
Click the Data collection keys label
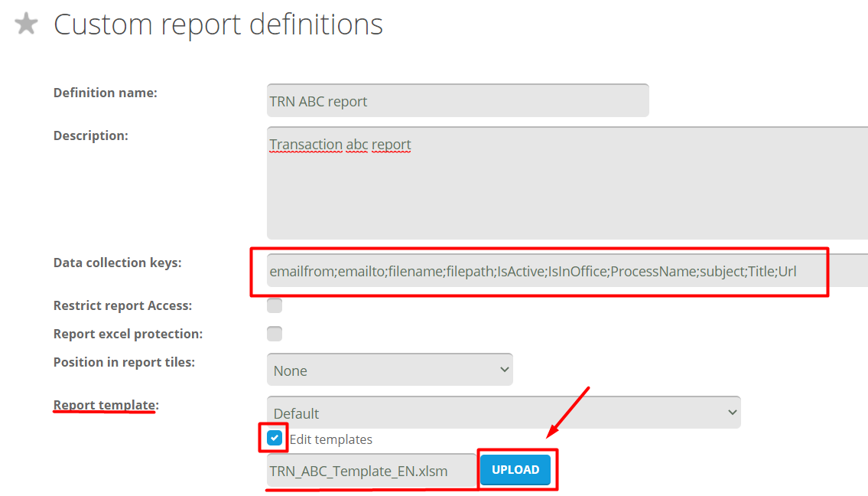click(117, 263)
